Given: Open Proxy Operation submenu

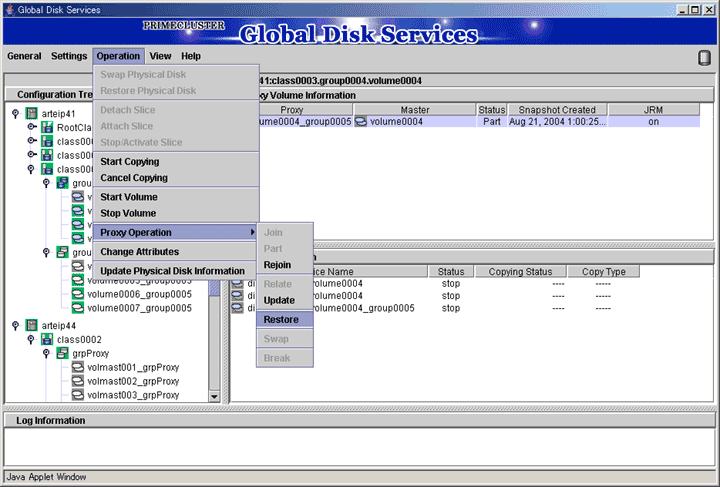Looking at the screenshot, I should [x=176, y=232].
